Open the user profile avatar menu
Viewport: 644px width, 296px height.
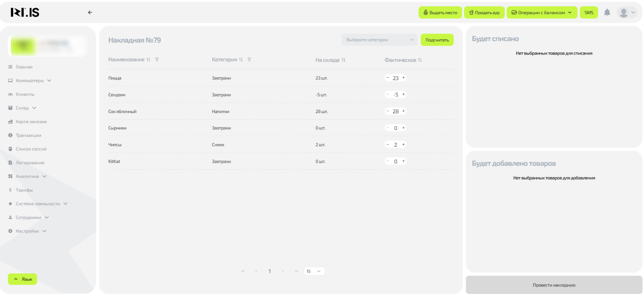(627, 13)
